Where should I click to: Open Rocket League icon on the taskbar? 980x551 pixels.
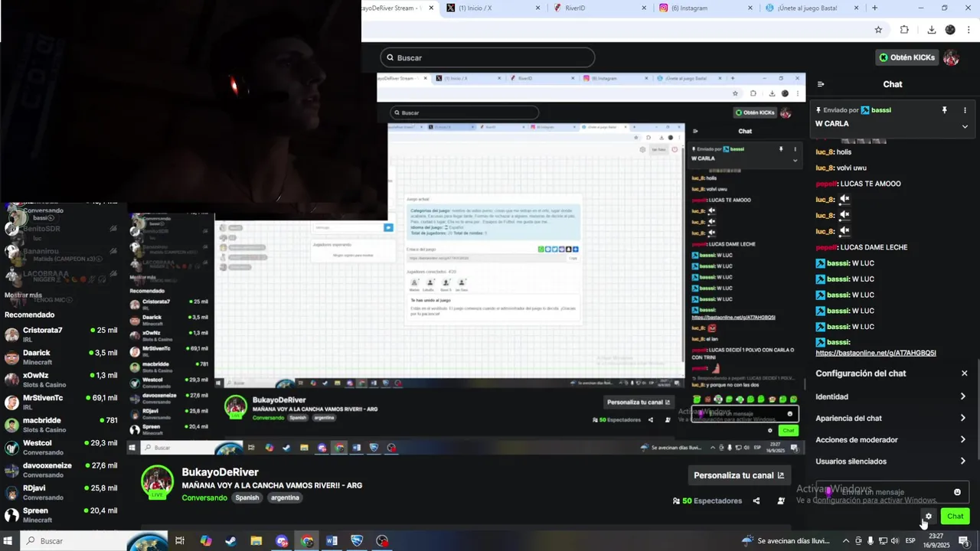coord(357,541)
